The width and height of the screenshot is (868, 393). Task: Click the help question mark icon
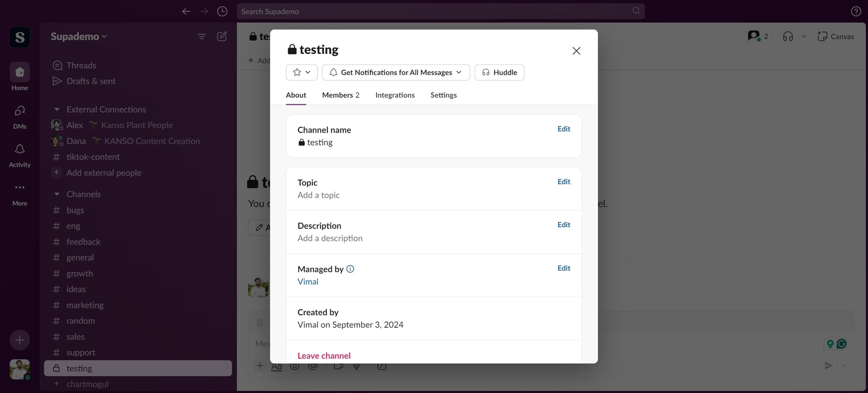pyautogui.click(x=856, y=11)
